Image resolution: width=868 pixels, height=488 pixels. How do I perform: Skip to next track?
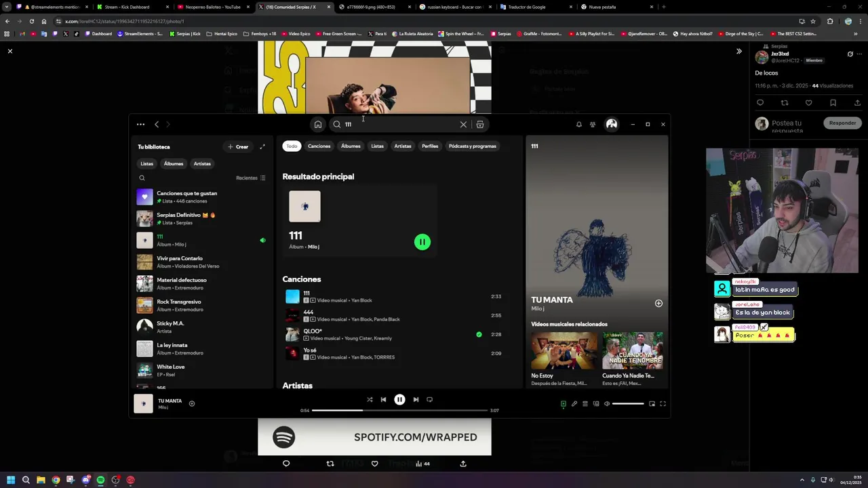coord(416,399)
